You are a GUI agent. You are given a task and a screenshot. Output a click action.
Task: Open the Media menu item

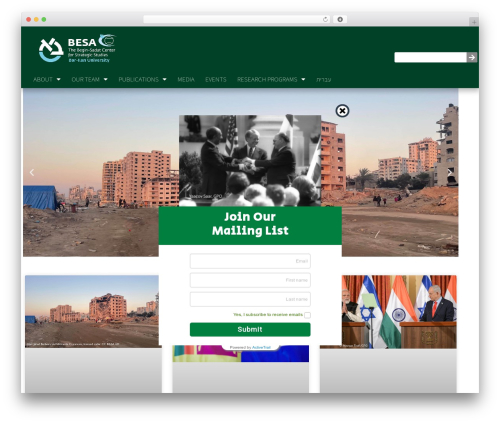point(186,79)
